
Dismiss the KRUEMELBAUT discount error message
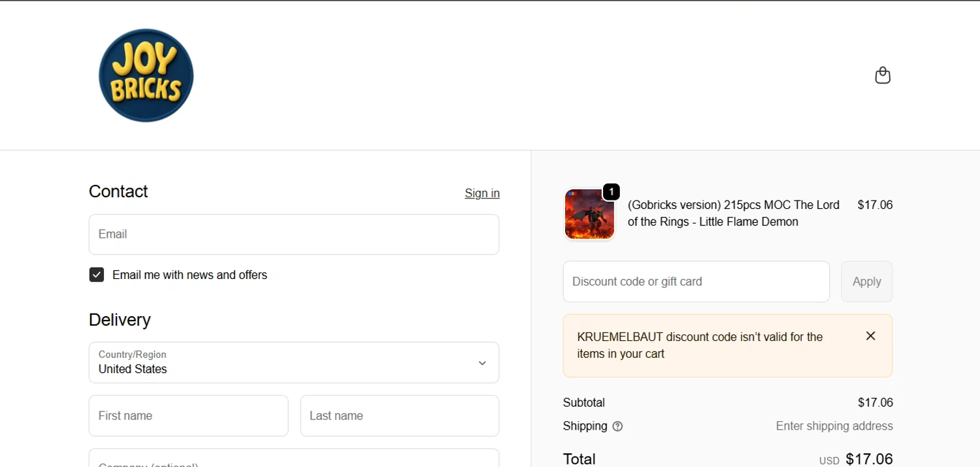point(870,336)
